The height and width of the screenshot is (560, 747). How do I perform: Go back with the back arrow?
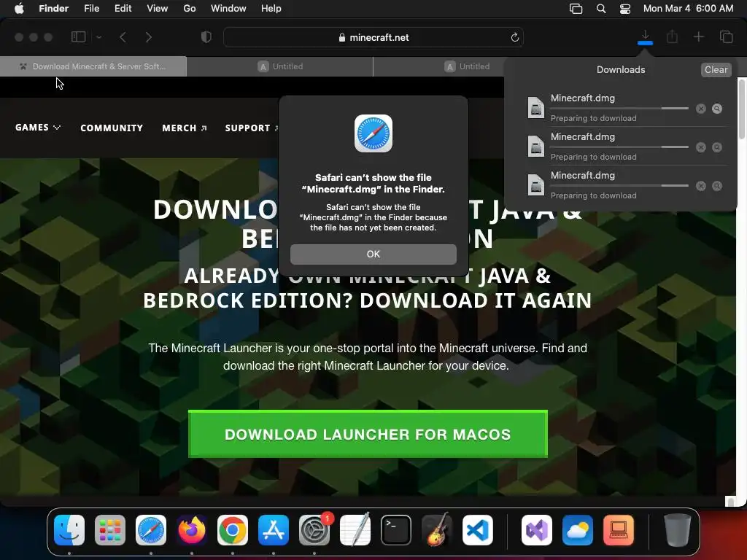[x=123, y=37]
